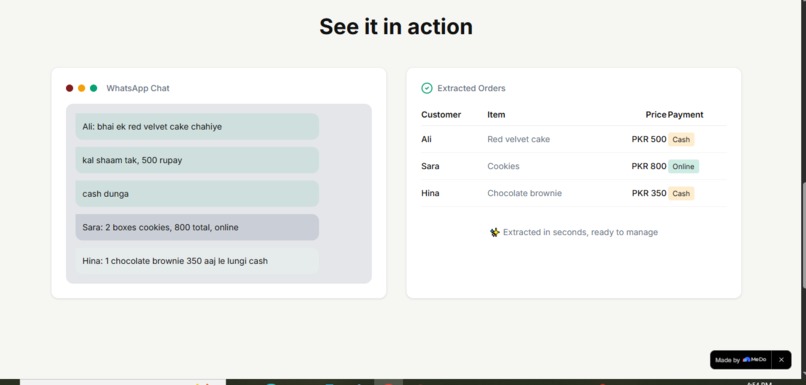Select the 'See it in action' heading

pos(396,27)
